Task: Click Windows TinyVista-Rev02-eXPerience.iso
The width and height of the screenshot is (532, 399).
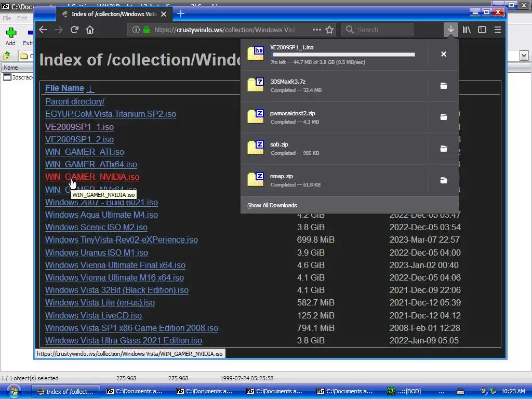Action: click(122, 240)
